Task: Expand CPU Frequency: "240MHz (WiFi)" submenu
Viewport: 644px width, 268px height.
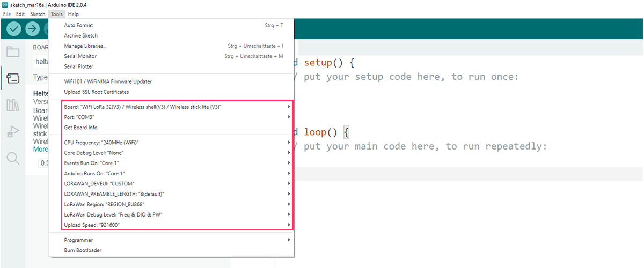Action: (171, 143)
